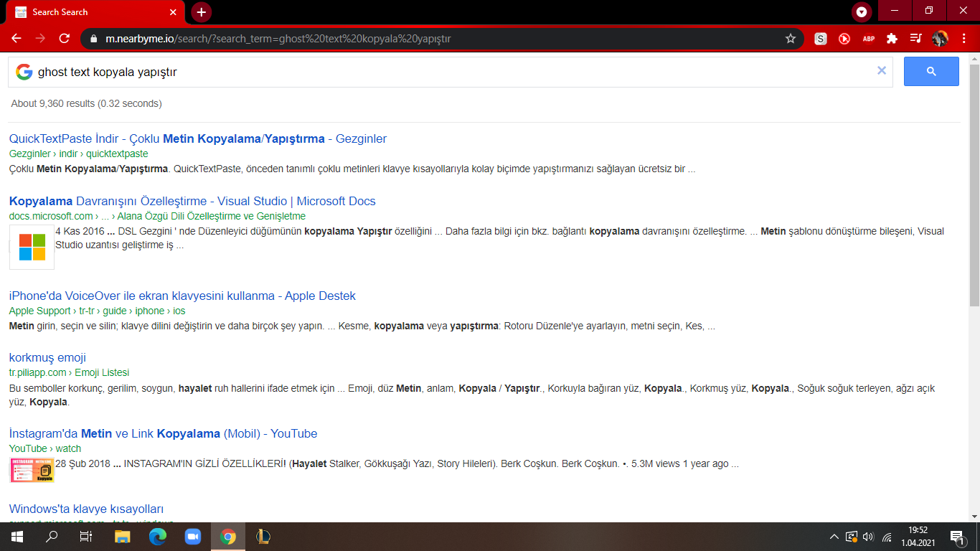
Task: Open League of Legends taskbar icon
Action: tap(263, 537)
